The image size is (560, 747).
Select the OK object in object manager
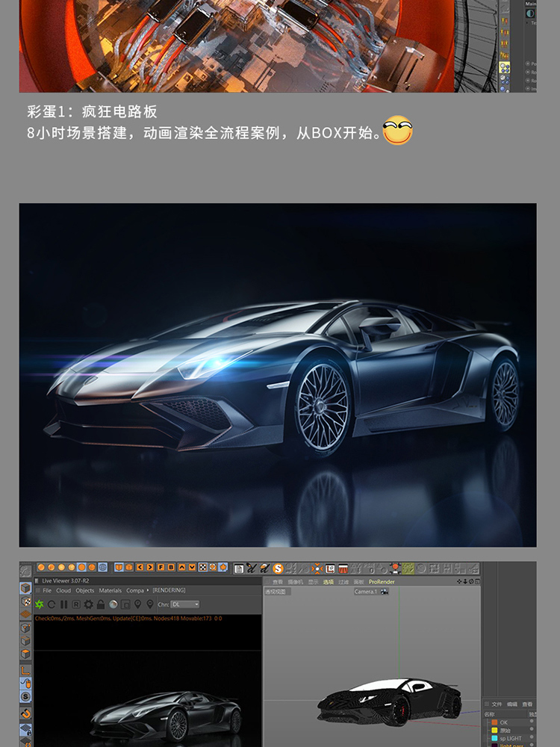tap(504, 722)
